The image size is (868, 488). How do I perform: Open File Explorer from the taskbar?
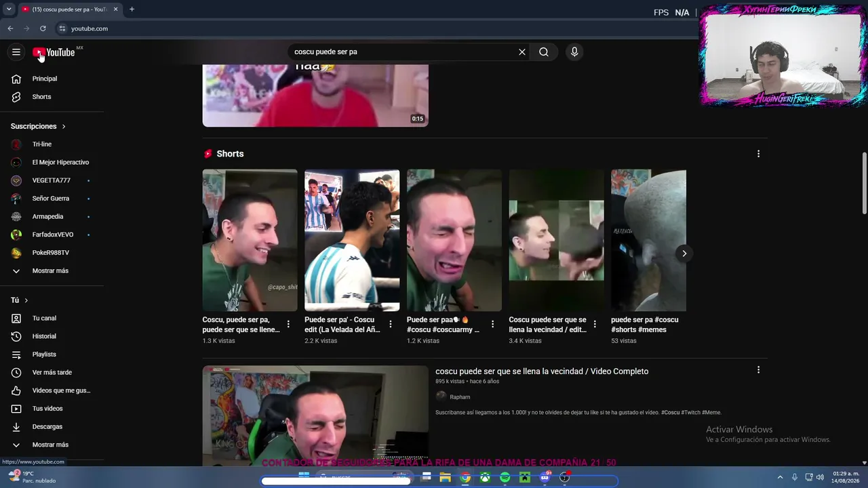pos(446,478)
